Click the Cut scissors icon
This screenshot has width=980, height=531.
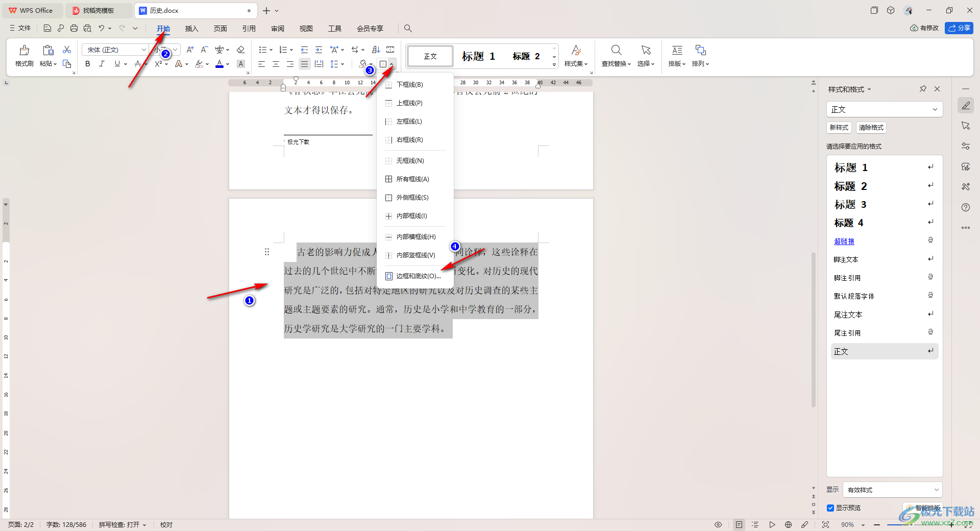coord(67,50)
